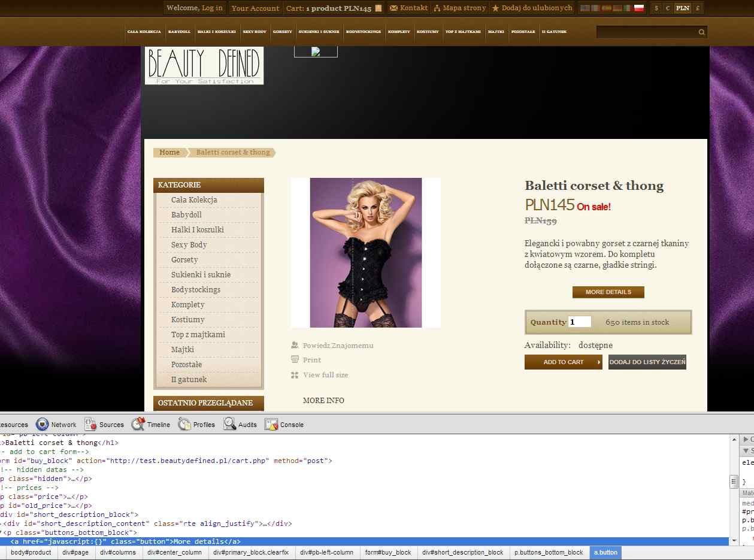Open the Profiles panel in DevTools

coord(196,425)
